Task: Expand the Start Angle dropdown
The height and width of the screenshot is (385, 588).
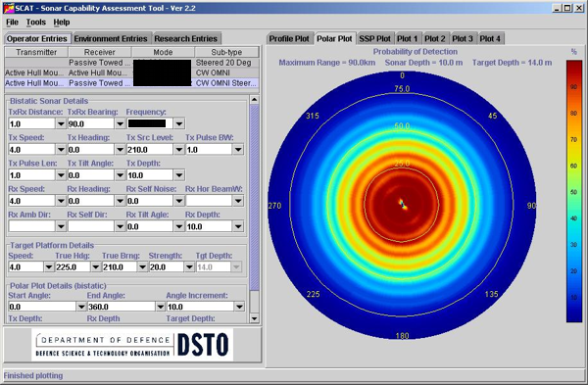Action: [x=81, y=307]
